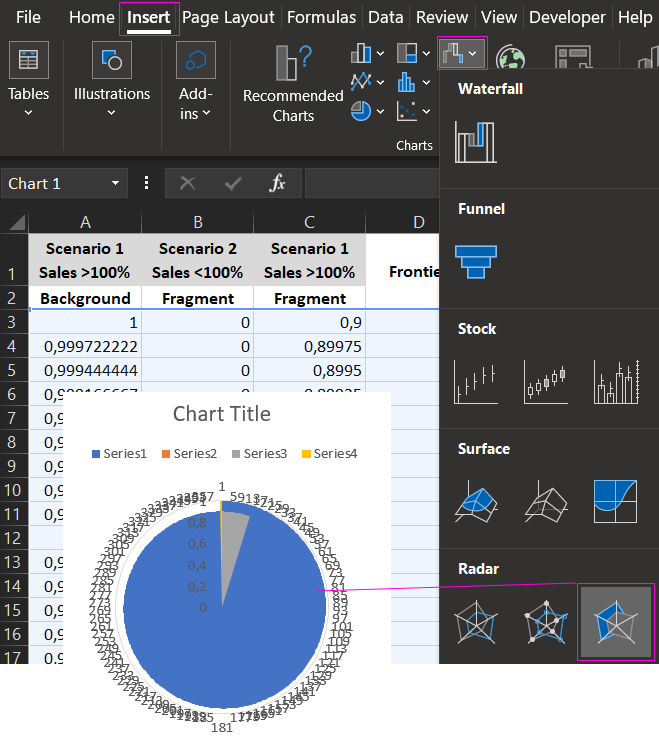Insert the 3-D Surface chart
Image resolution: width=659 pixels, height=741 pixels.
pyautogui.click(x=475, y=502)
